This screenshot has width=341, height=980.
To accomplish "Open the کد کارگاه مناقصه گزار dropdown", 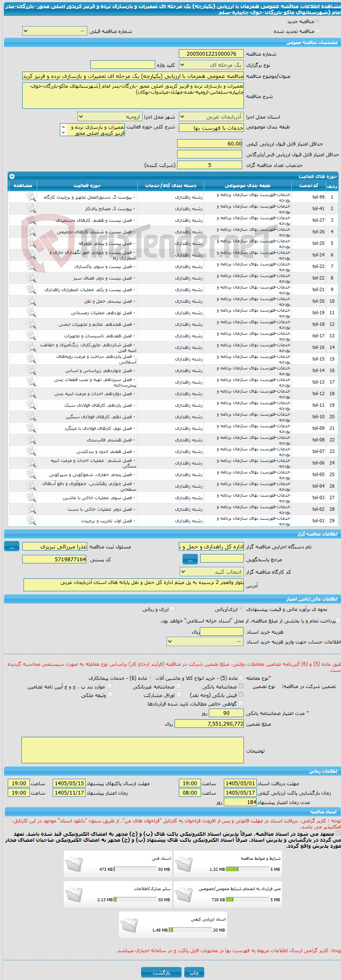I will click(x=212, y=572).
